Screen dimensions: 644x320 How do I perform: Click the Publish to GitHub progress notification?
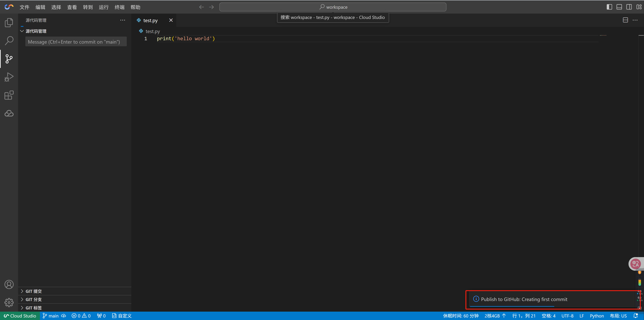524,299
